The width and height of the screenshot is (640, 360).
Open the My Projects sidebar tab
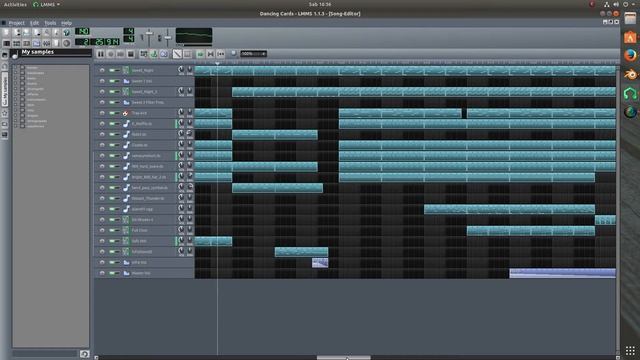5,66
